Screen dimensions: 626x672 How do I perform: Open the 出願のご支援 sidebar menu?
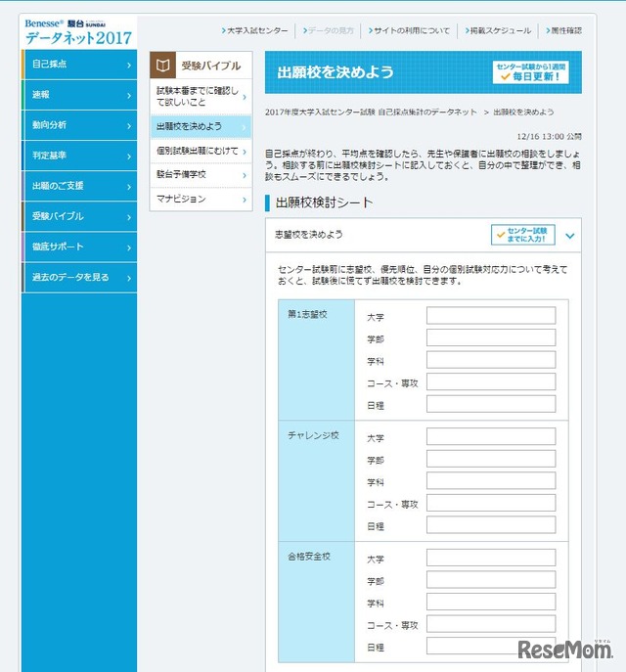pos(79,186)
